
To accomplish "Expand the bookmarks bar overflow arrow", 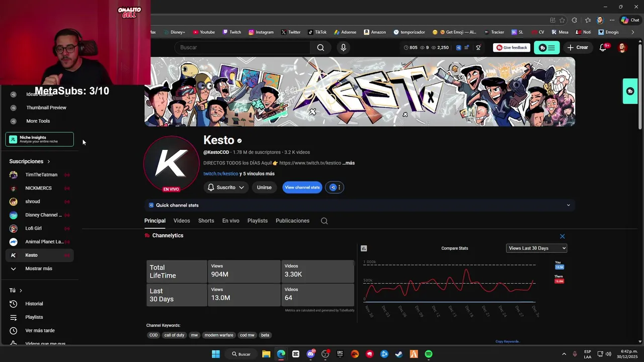I will pos(633,32).
